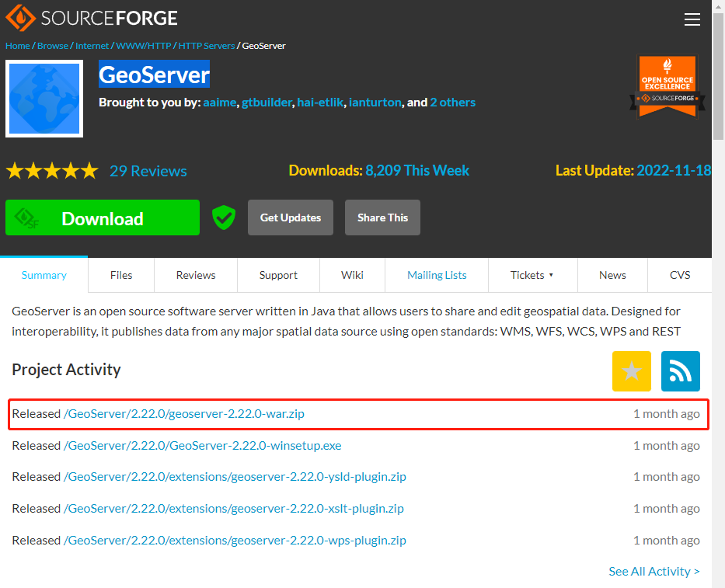
Task: Click the five-star rating icons
Action: pos(52,171)
